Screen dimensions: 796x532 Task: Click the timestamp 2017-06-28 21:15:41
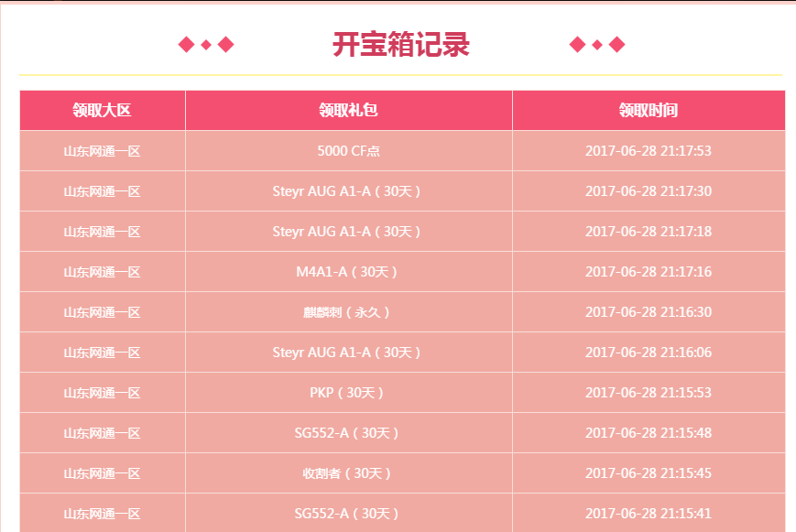coord(649,513)
